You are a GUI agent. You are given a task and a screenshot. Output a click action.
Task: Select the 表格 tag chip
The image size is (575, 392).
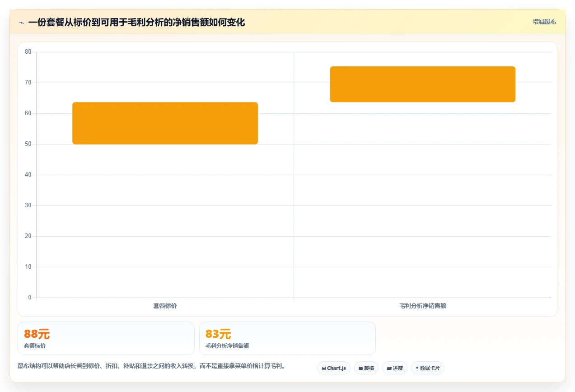(x=366, y=368)
